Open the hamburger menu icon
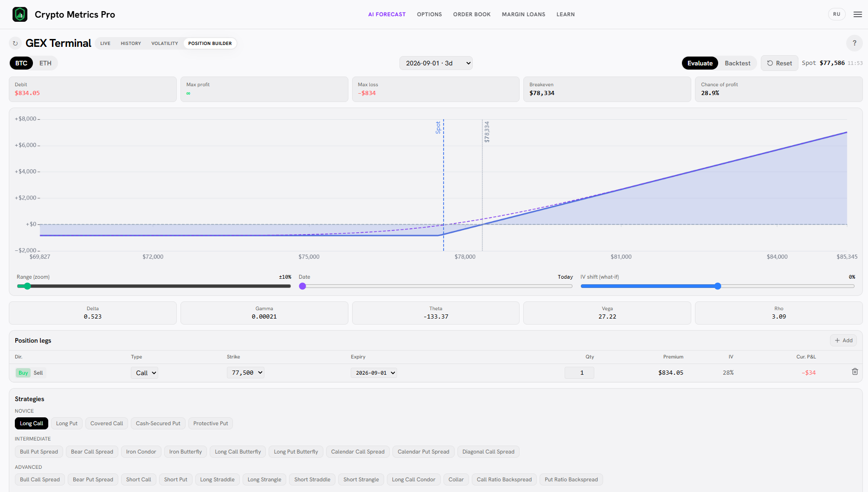Image resolution: width=868 pixels, height=492 pixels. (x=858, y=14)
